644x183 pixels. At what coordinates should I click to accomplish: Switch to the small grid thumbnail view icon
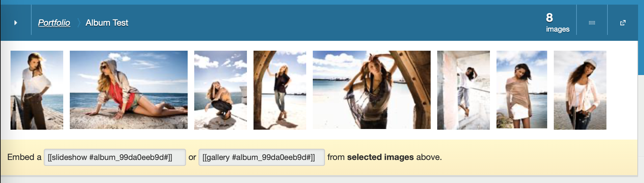tap(592, 23)
